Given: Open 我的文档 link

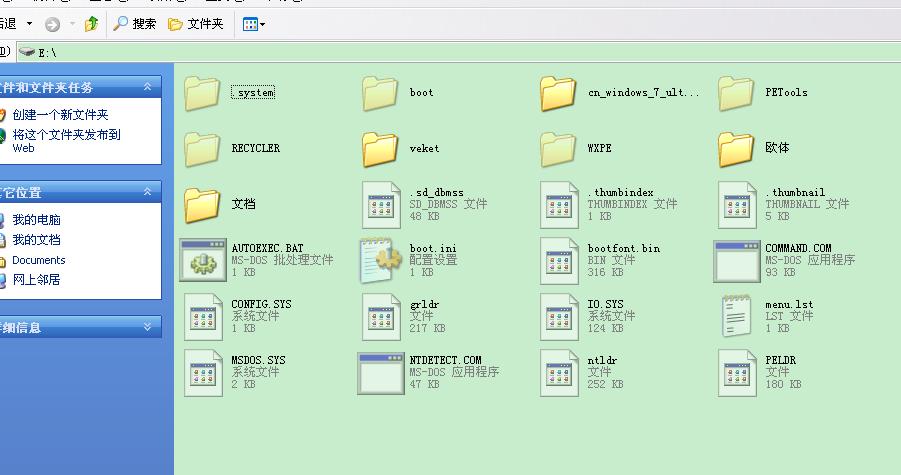Looking at the screenshot, I should click(x=37, y=240).
